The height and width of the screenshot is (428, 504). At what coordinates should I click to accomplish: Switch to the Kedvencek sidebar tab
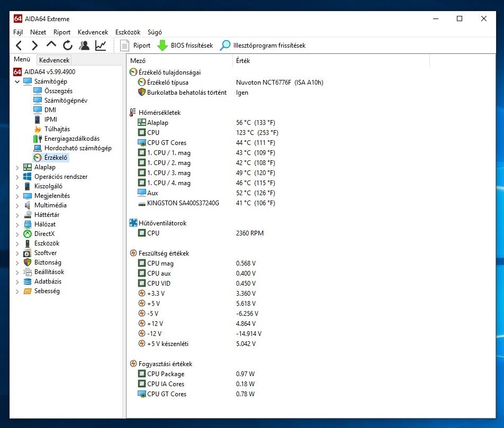coord(54,60)
